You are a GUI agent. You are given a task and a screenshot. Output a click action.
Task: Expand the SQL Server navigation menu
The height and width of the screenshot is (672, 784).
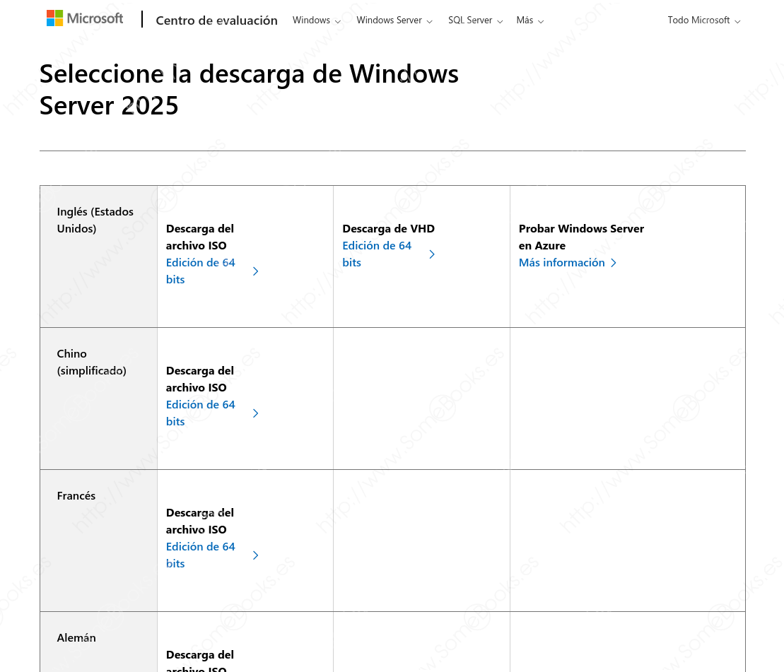(475, 20)
